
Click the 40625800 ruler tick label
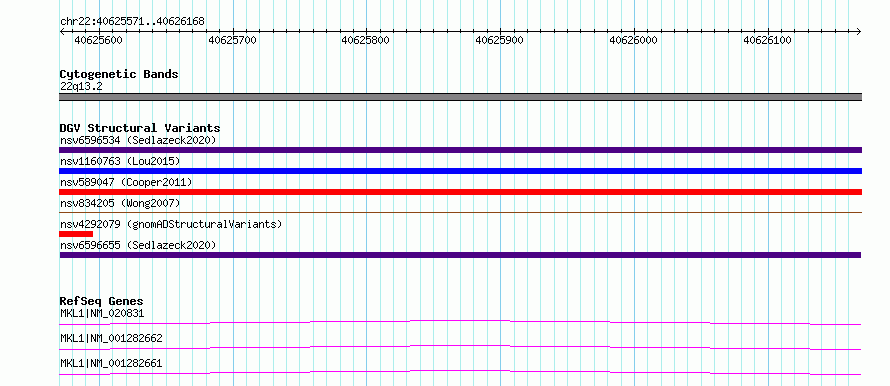point(366,40)
